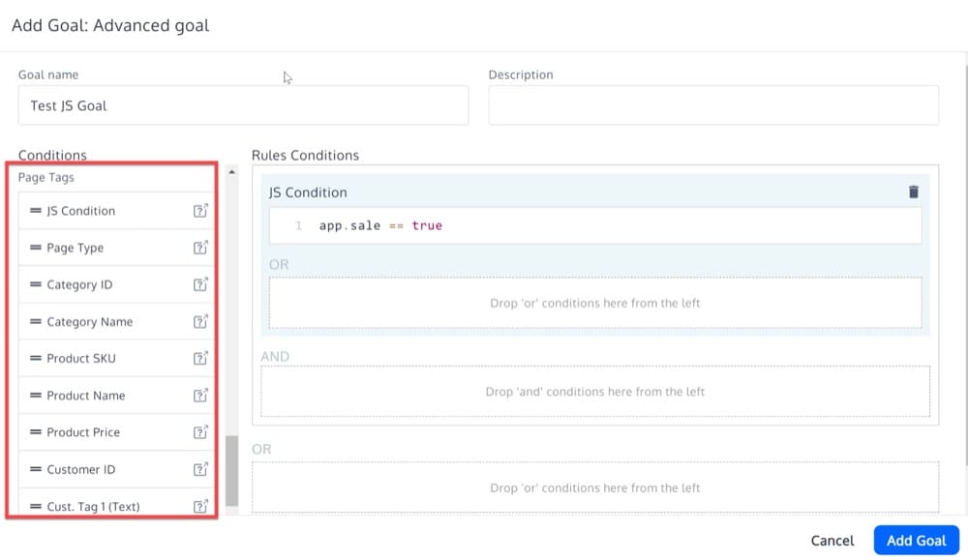The image size is (968, 560).
Task: Click drag handle icon beside Product Name
Action: coord(35,396)
